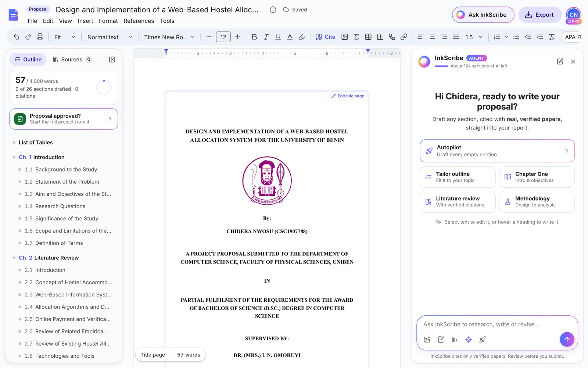The image size is (588, 368).
Task: Click the target focus icon in prompt box
Action: click(469, 340)
